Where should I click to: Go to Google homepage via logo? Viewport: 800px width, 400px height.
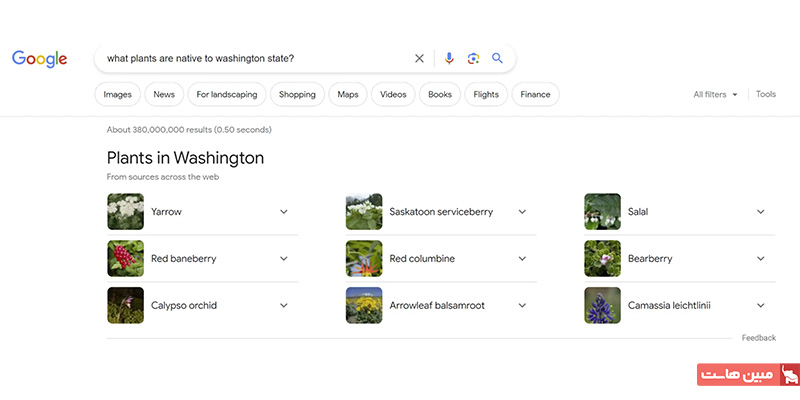tap(40, 59)
